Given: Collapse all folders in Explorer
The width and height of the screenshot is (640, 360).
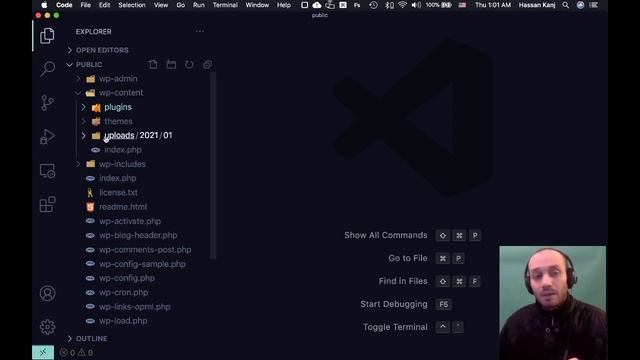Looking at the screenshot, I should [207, 64].
